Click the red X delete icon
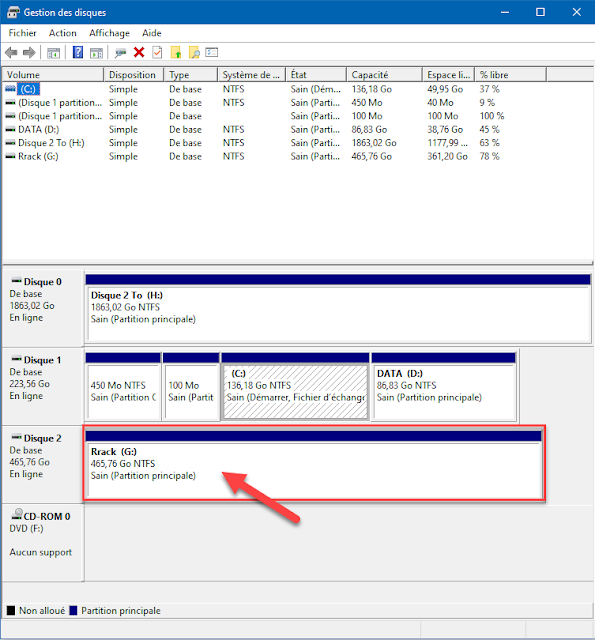 click(x=139, y=52)
